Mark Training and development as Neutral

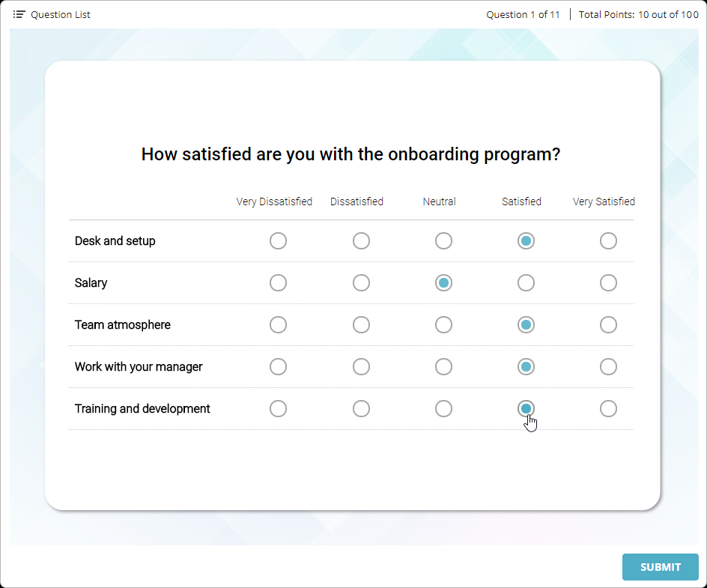click(x=443, y=408)
